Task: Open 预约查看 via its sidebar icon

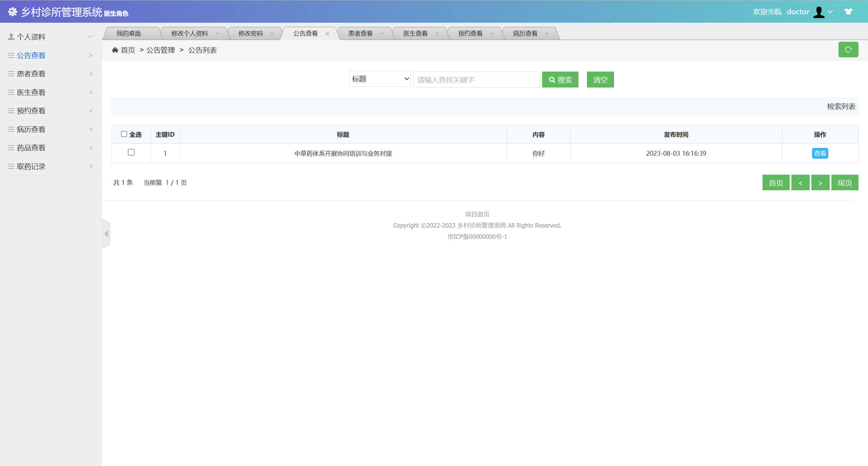Action: 11,111
